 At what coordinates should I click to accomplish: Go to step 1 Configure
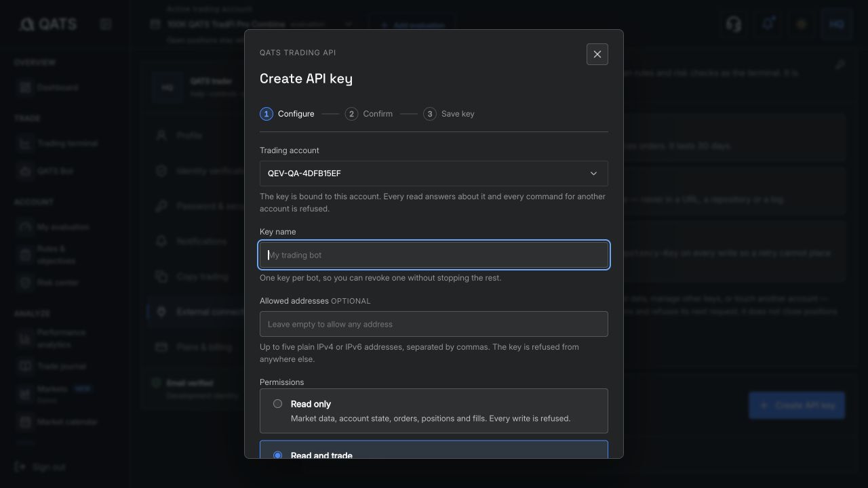[x=288, y=114]
